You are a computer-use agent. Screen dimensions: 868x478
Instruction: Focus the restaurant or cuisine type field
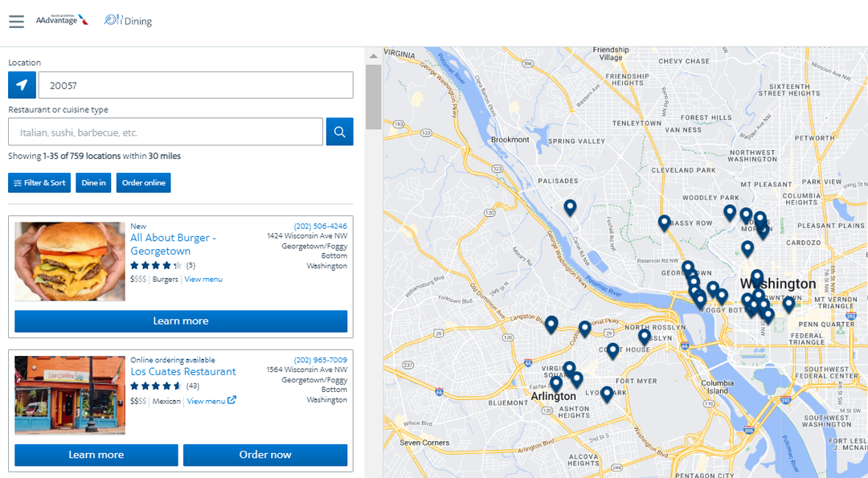166,132
